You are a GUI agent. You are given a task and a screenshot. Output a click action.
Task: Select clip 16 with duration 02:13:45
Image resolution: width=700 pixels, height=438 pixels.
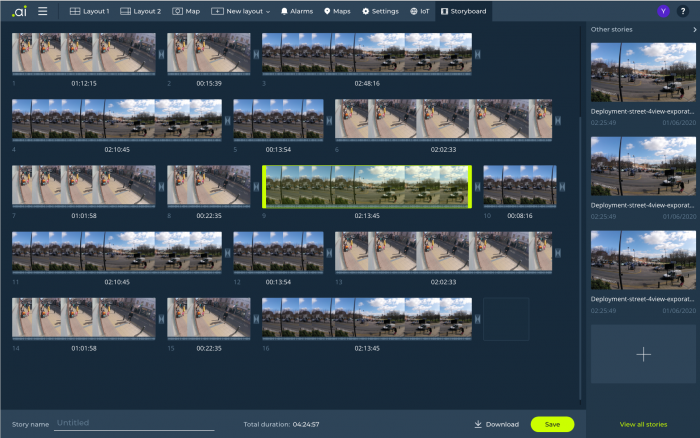[x=367, y=318]
